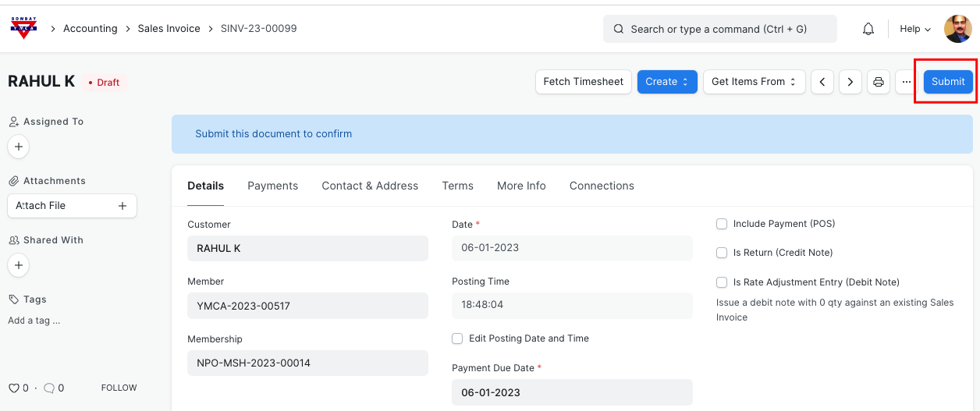This screenshot has width=980, height=411.
Task: Click the print icon
Action: pyautogui.click(x=879, y=82)
